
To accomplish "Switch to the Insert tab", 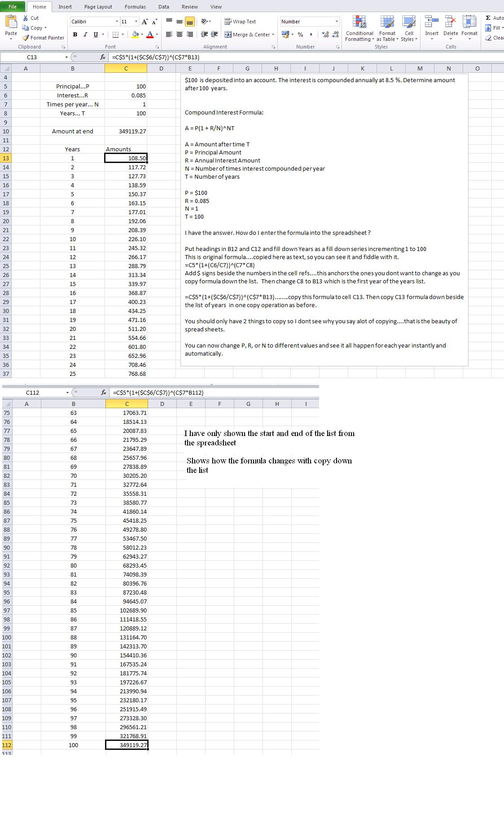I will click(65, 7).
